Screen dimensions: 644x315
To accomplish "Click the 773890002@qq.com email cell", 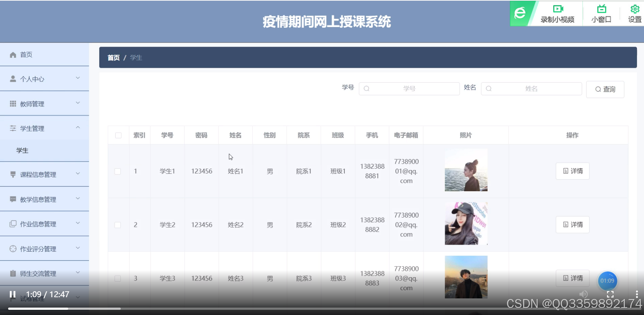I will click(x=406, y=225).
